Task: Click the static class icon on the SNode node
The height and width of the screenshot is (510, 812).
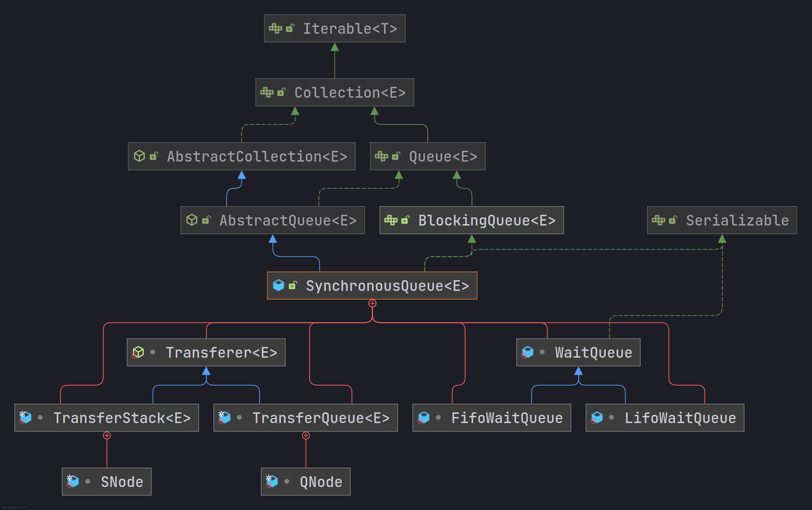Action: 73,481
